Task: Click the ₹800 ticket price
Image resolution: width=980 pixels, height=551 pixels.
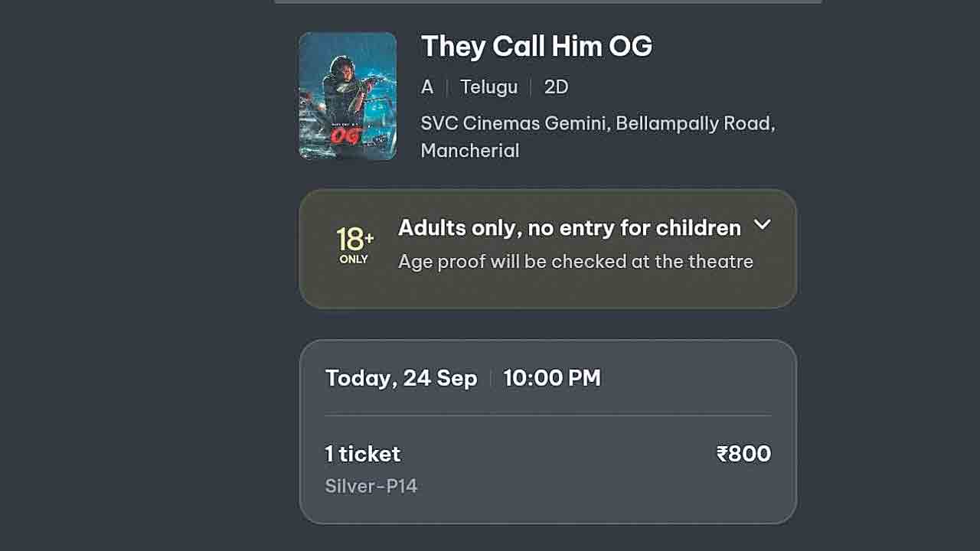Action: (743, 454)
